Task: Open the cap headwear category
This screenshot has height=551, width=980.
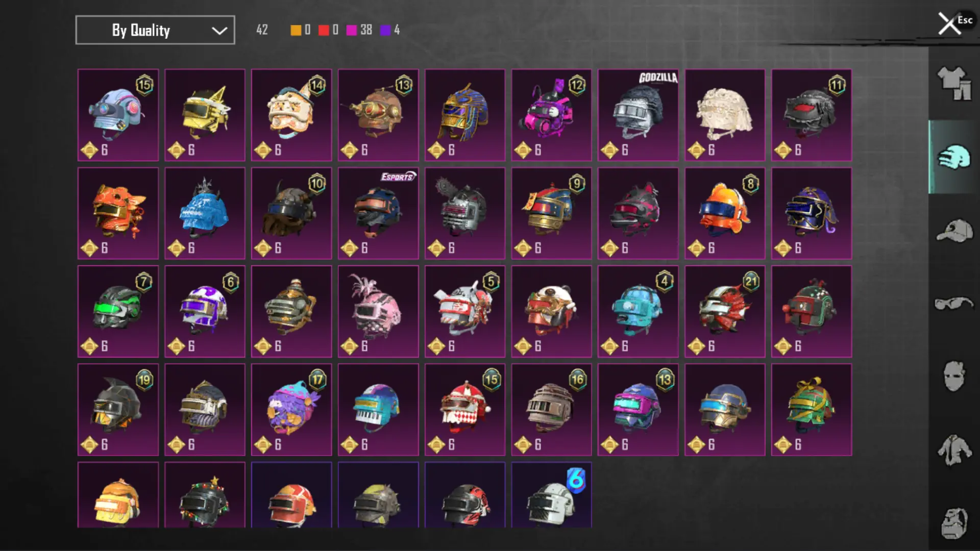Action: point(954,231)
